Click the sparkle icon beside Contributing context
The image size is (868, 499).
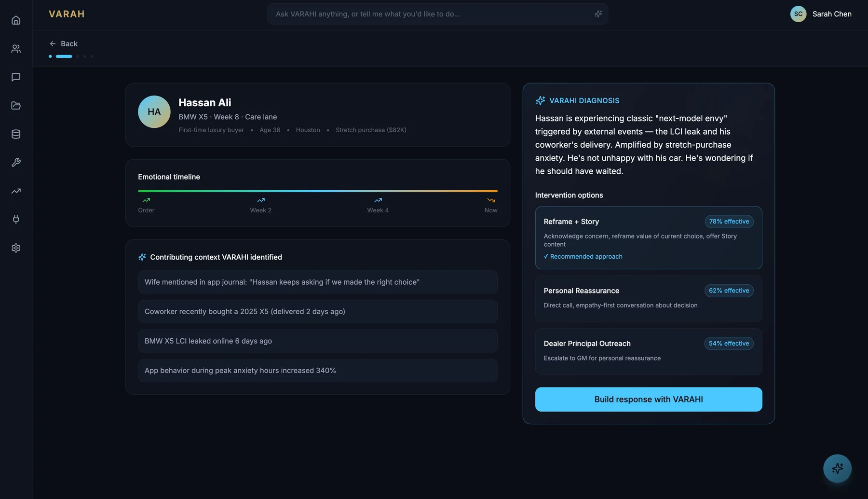(142, 257)
